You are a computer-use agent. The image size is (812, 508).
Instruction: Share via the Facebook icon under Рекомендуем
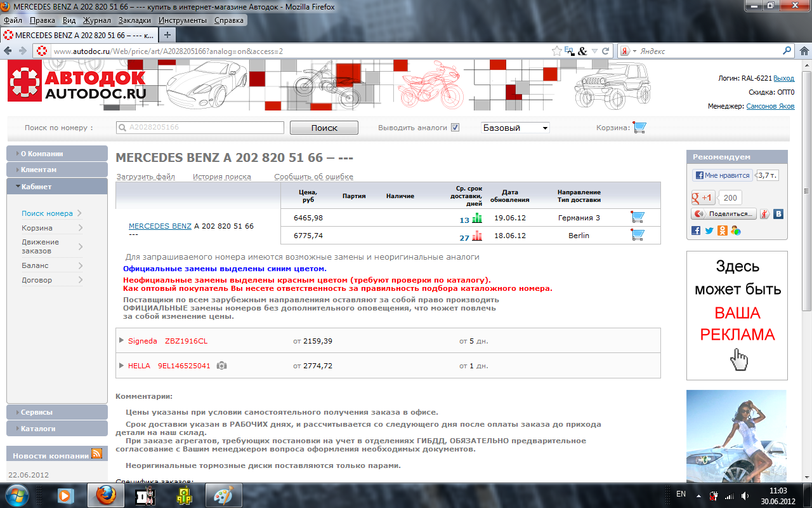click(x=696, y=231)
